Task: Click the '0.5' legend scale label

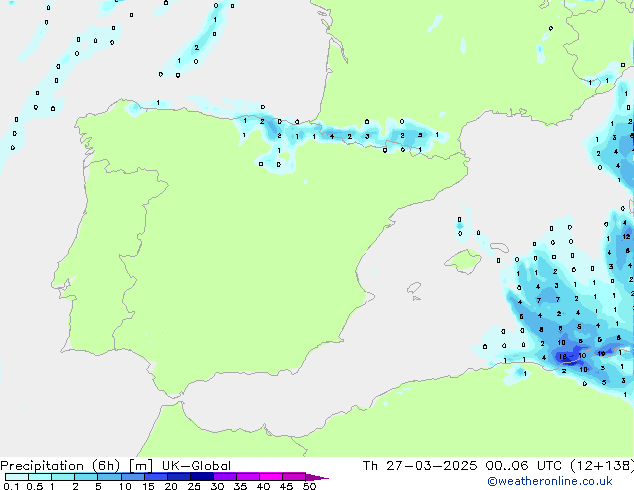Action: pos(35,486)
